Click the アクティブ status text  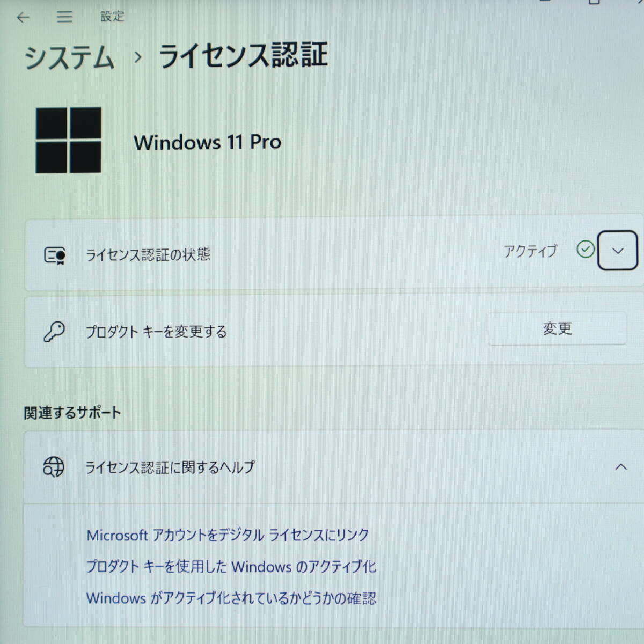[530, 251]
